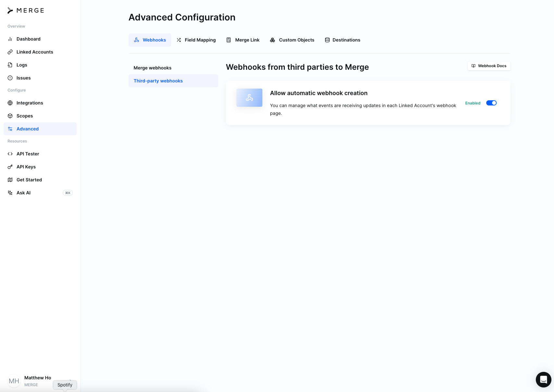Screen dimensions: 554x392
Task: Select Third-party webhooks in the side list
Action: 173,81
